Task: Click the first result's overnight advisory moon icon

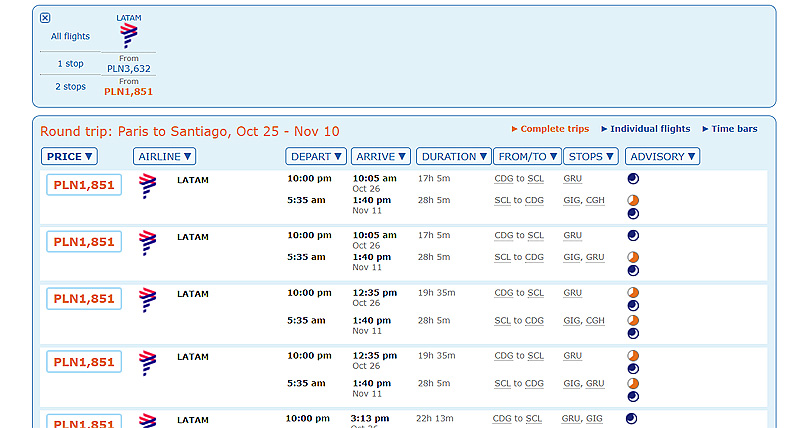Action: click(633, 179)
